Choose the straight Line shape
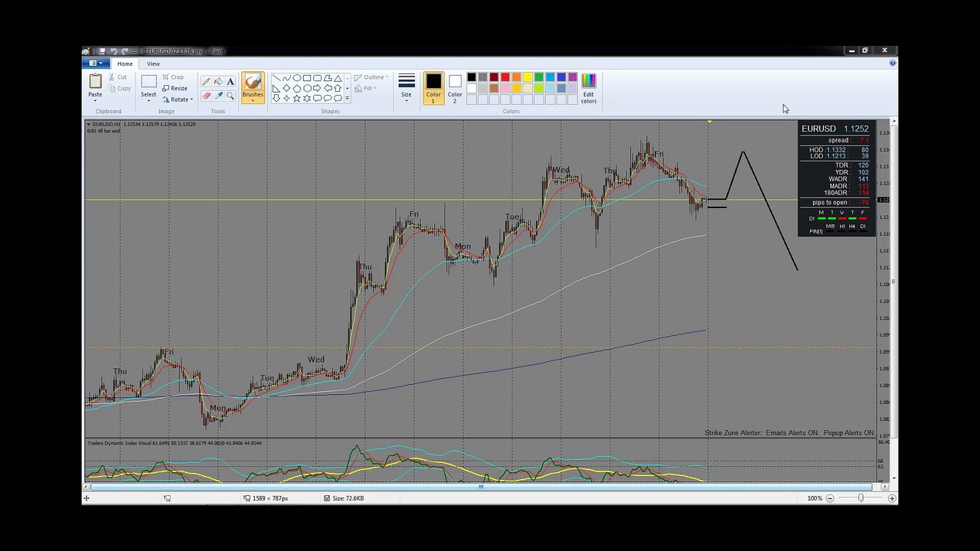This screenshot has width=980, height=551. [x=276, y=78]
